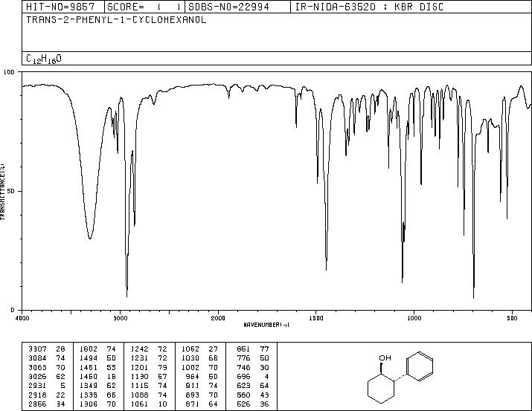Click the molecular formula C12H16O
532x411 pixels.
pos(44,59)
